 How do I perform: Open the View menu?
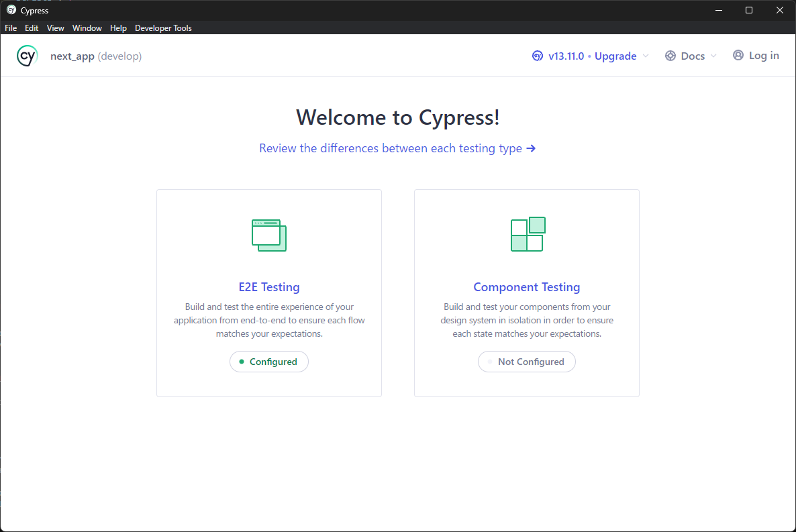pos(55,28)
